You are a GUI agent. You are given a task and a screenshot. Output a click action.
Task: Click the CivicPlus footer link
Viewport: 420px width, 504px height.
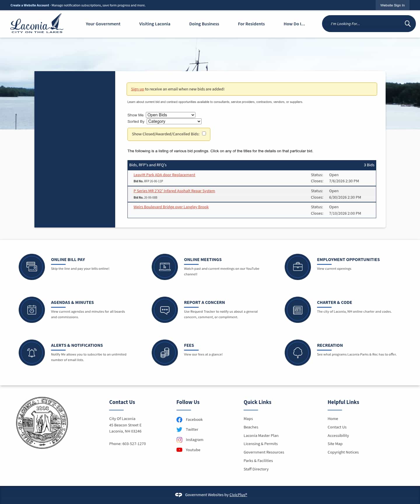click(238, 495)
